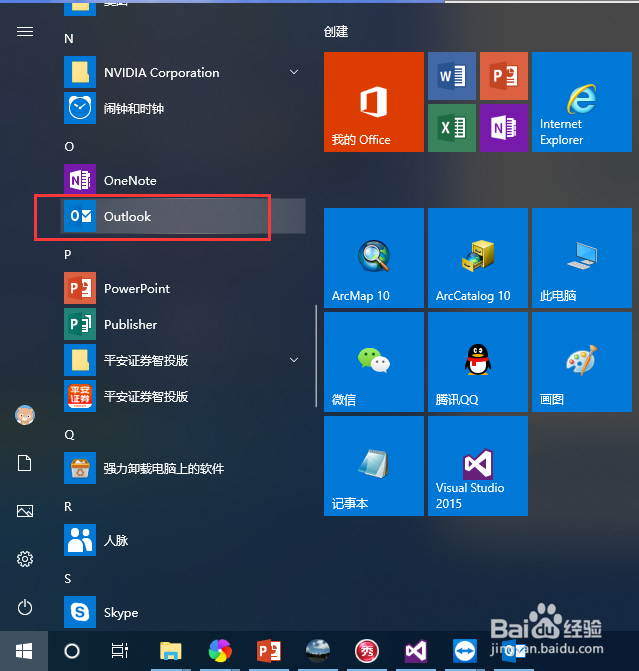Launch Excel from small tile

coord(452,128)
